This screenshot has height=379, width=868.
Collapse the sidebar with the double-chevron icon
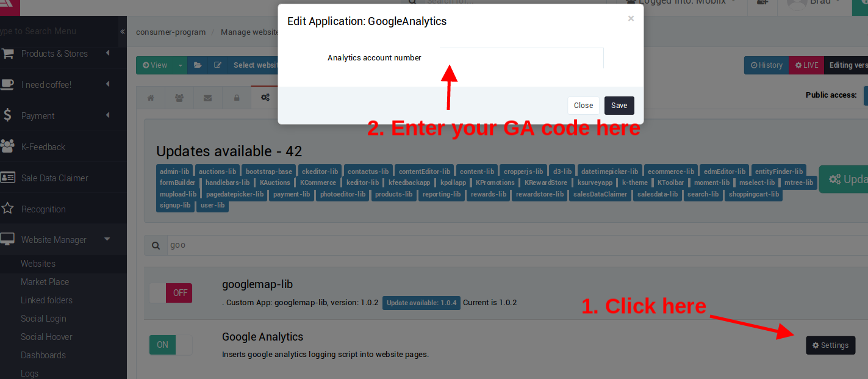[123, 31]
